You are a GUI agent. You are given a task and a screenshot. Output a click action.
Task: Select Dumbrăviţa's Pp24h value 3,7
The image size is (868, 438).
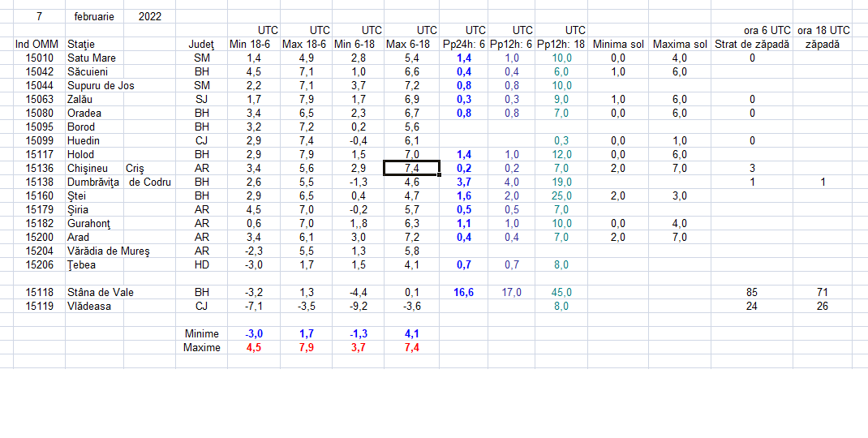click(464, 182)
